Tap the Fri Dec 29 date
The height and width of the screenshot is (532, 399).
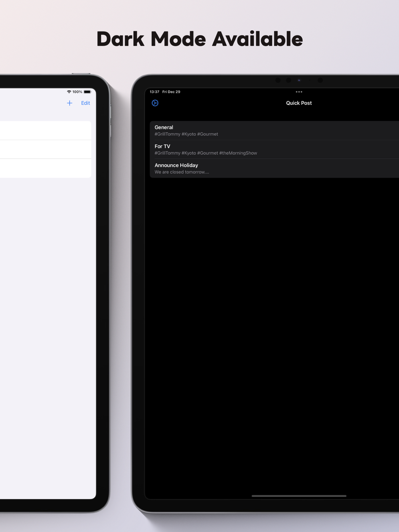tap(171, 92)
